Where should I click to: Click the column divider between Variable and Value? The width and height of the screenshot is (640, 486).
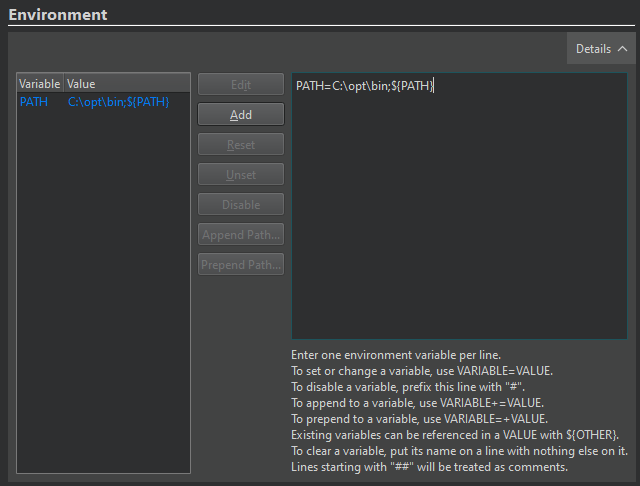63,84
